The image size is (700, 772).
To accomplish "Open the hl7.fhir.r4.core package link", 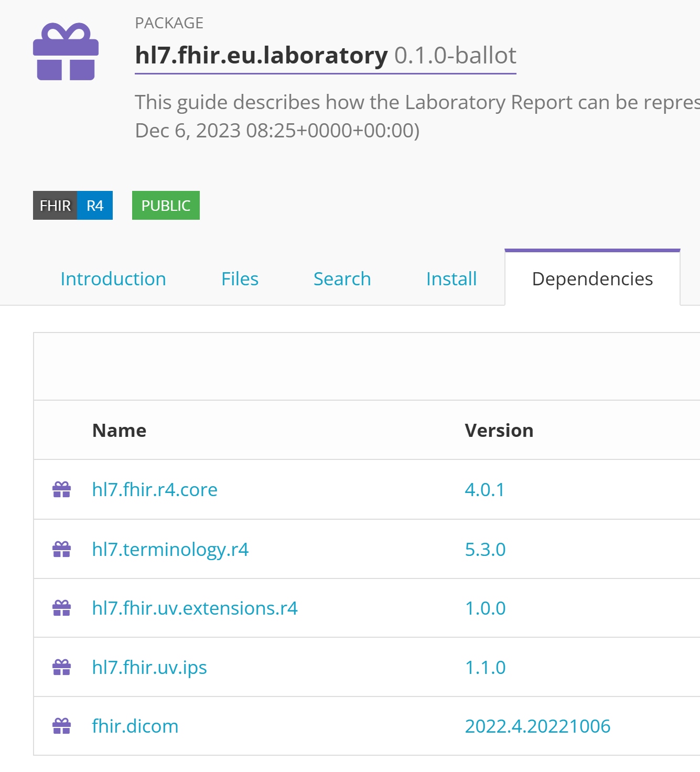I will 155,490.
